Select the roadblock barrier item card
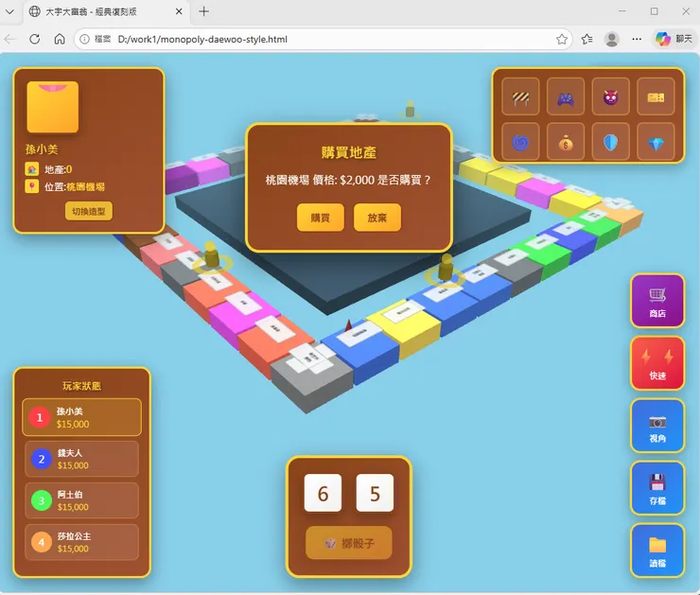The width and height of the screenshot is (700, 595). pos(520,96)
